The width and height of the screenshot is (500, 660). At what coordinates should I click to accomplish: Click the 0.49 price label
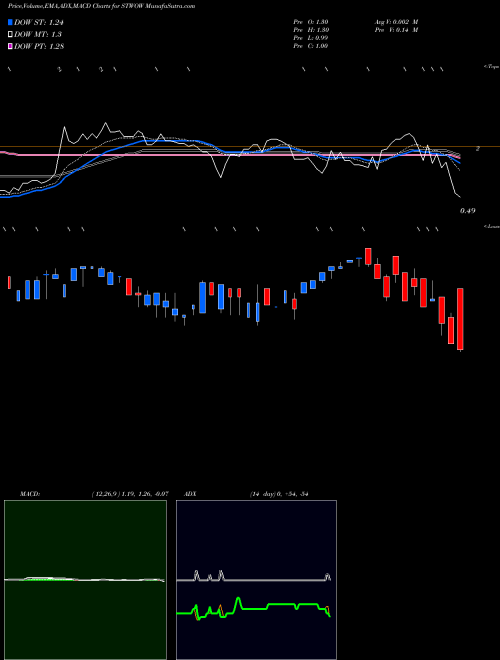pos(468,211)
